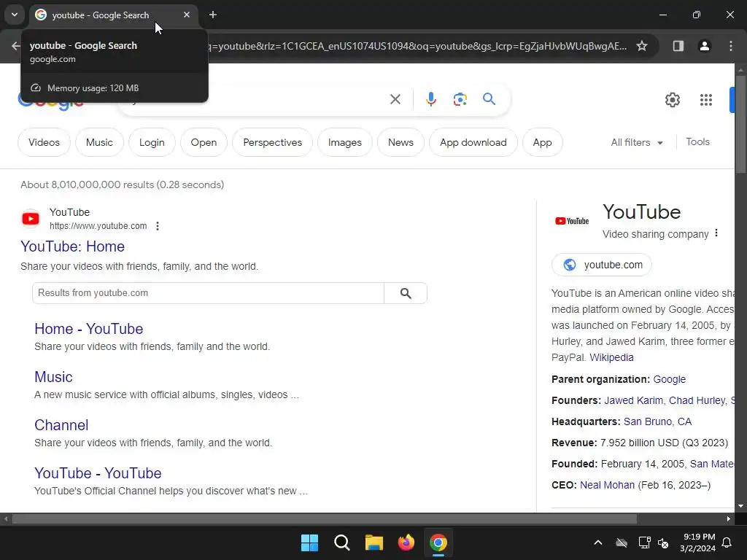Select the Music filter chip
This screenshot has width=747, height=560.
click(x=99, y=142)
